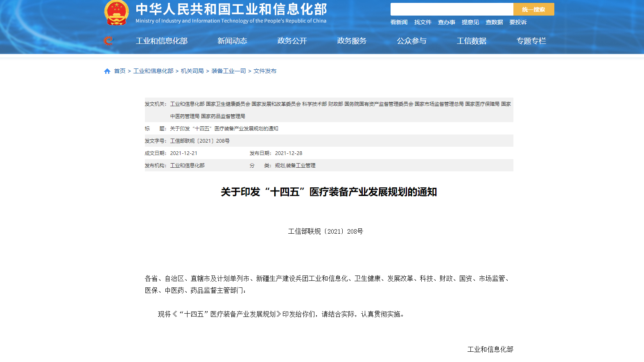Screen dimensions: 644x362
Task: Open the 提意见 quick link
Action: click(x=470, y=22)
